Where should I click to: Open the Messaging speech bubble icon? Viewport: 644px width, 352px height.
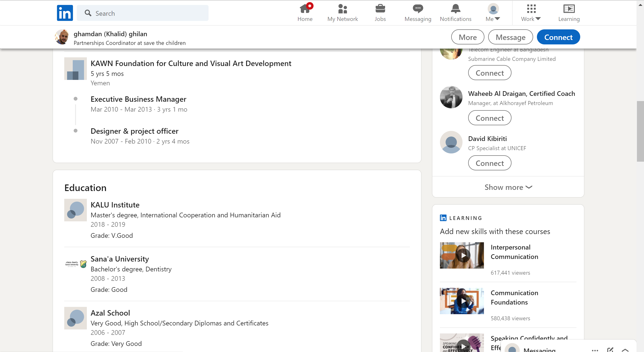click(x=418, y=9)
